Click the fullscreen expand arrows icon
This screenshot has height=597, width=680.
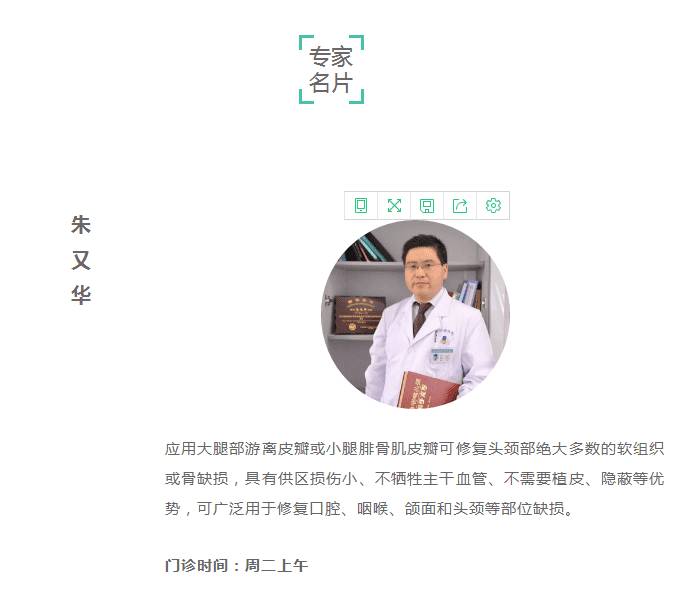pos(394,206)
